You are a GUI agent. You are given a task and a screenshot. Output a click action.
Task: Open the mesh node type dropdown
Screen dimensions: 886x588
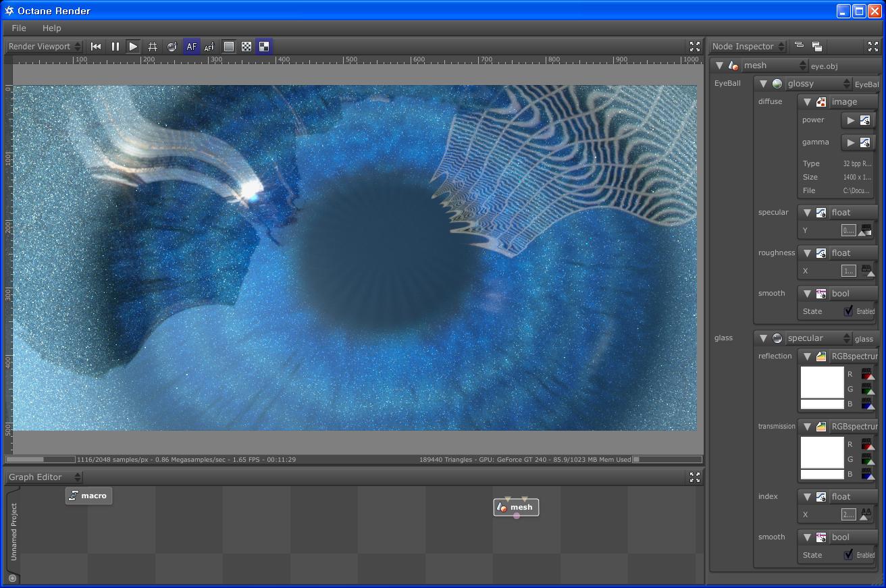(x=774, y=65)
